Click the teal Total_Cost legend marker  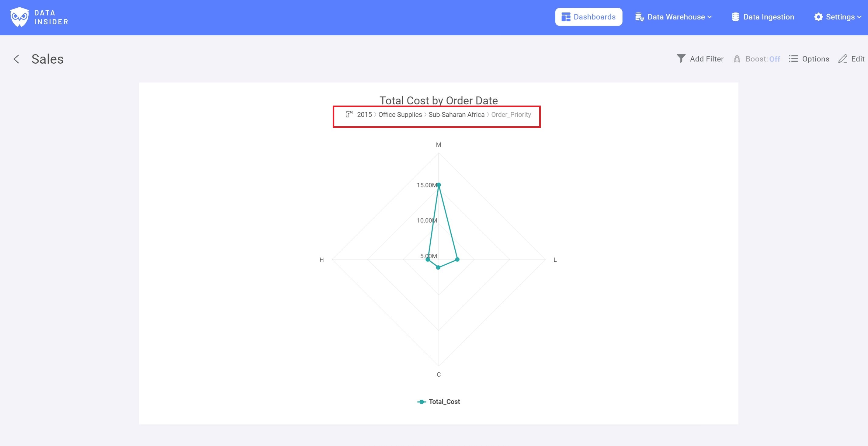point(422,402)
